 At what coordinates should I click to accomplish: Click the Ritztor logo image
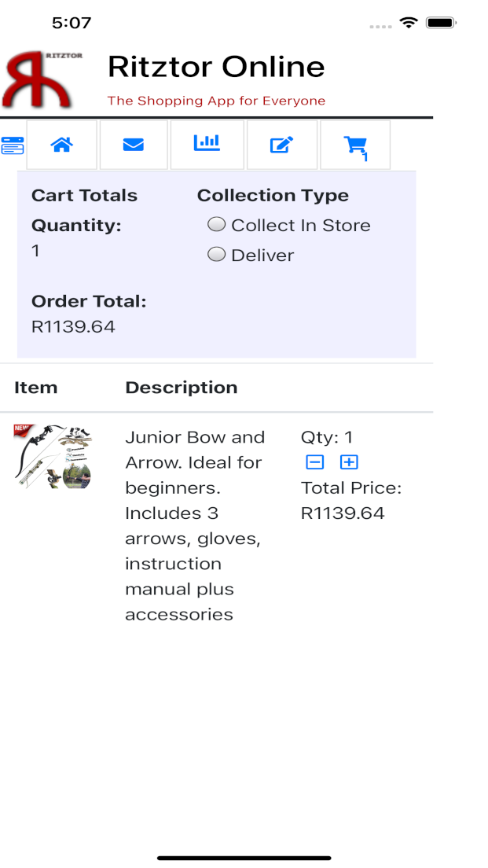43,79
